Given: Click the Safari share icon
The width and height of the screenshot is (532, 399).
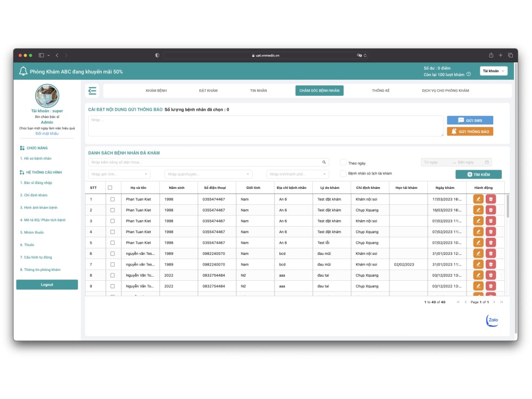Looking at the screenshot, I should pos(491,55).
